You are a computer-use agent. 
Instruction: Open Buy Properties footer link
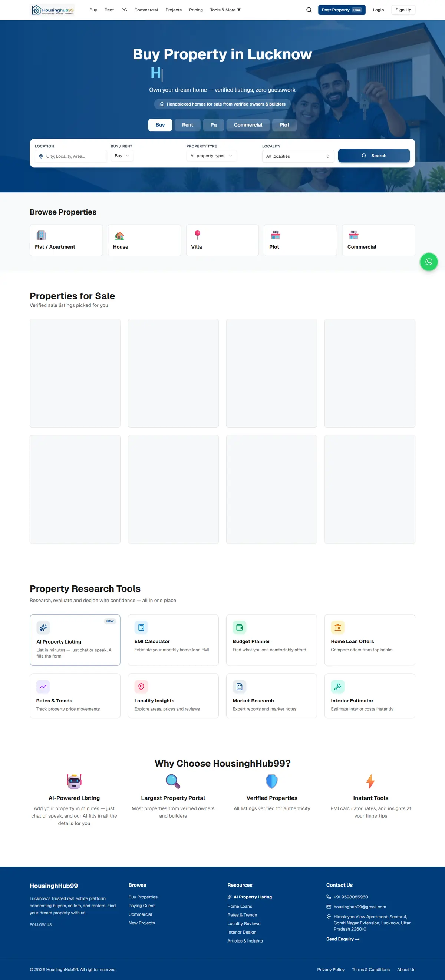[x=143, y=897]
